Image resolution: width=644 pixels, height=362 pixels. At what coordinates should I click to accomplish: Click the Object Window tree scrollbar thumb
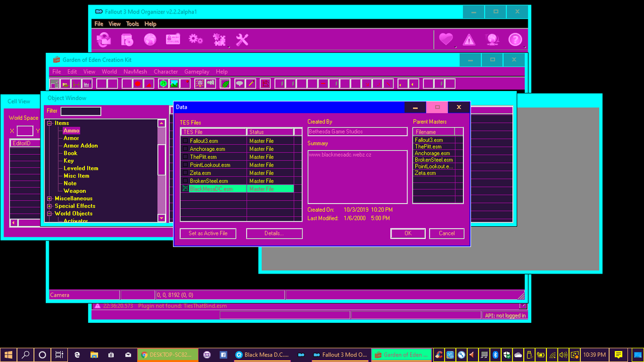[x=162, y=160]
